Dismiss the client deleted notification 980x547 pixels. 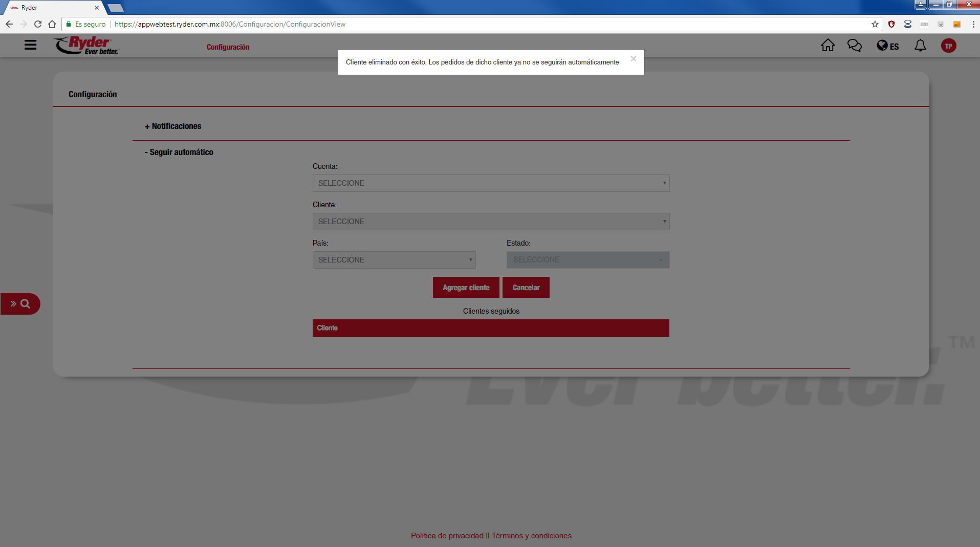click(633, 59)
